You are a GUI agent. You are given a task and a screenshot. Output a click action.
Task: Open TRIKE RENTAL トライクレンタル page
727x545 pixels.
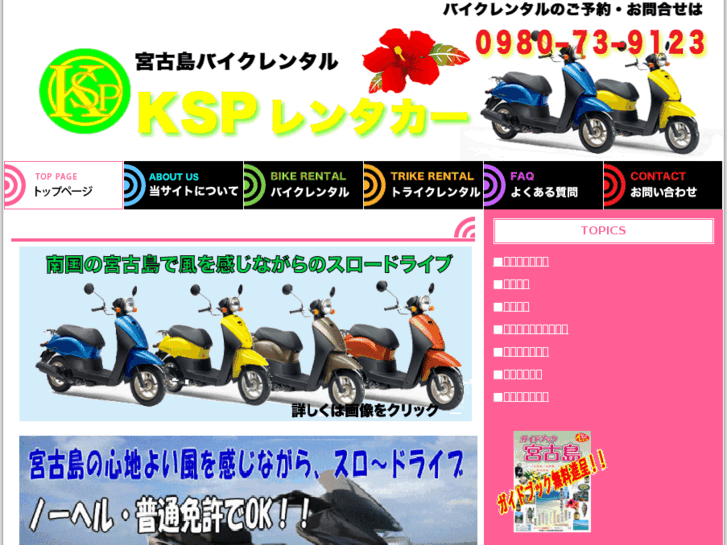coord(423,185)
